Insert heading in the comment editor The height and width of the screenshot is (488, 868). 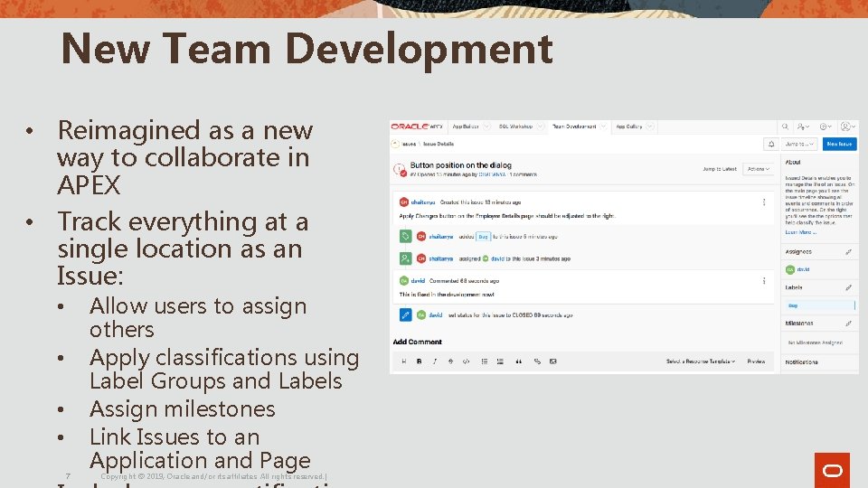click(403, 361)
